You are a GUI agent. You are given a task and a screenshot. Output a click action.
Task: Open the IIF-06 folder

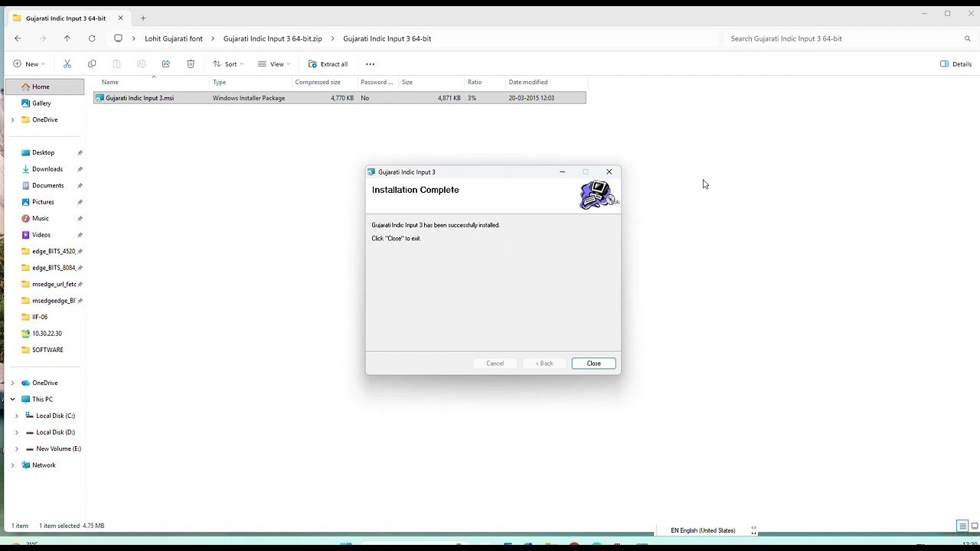click(x=40, y=317)
